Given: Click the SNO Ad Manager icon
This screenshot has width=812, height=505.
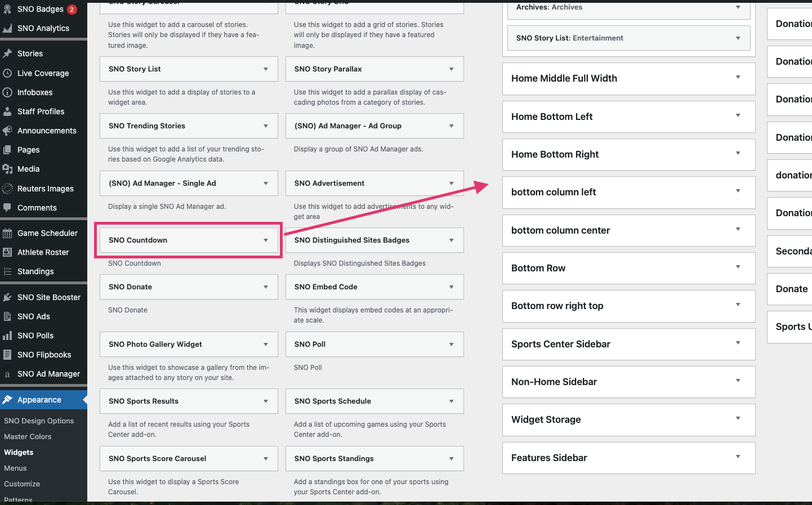Looking at the screenshot, I should [x=7, y=374].
